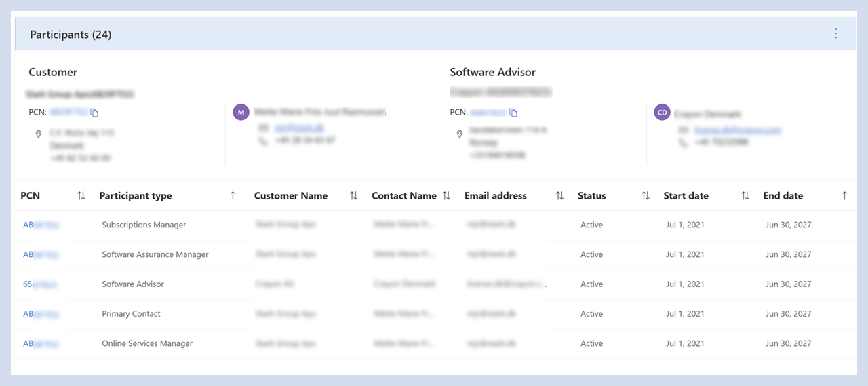The height and width of the screenshot is (386, 868).
Task: Copy the Customer PCN number
Action: coord(95,113)
